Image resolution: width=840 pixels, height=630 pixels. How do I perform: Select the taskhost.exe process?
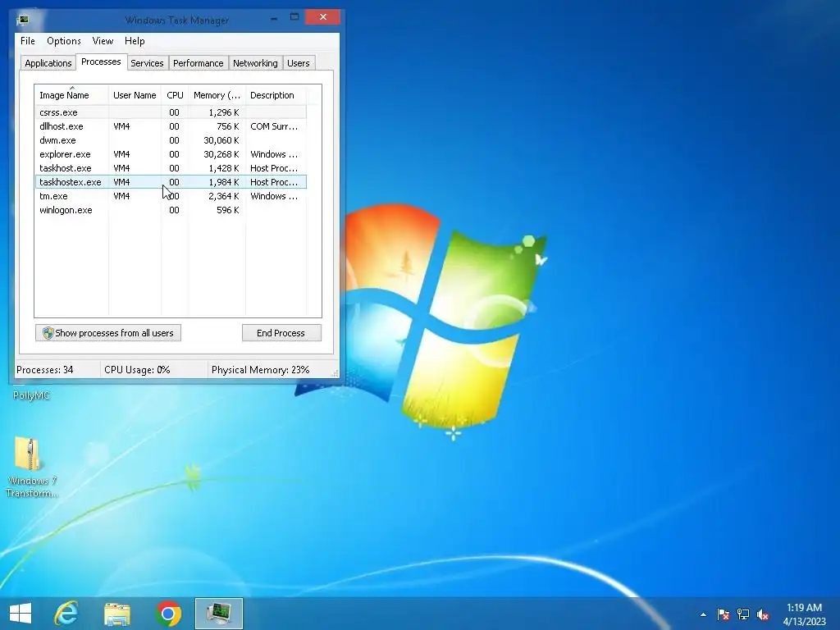171,168
